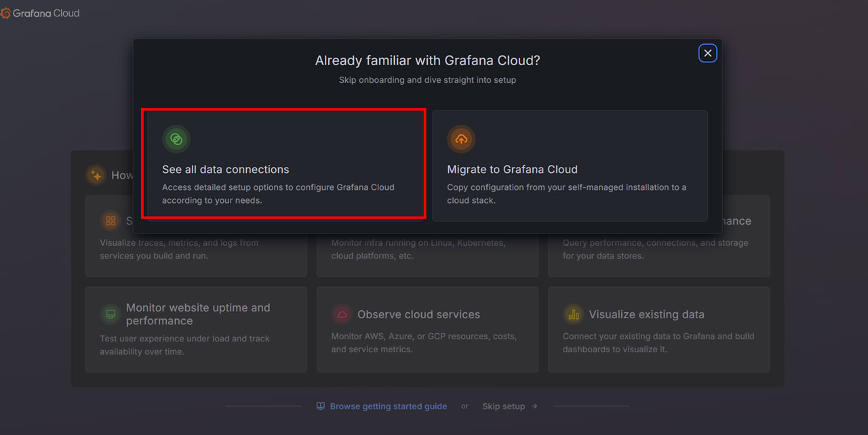The height and width of the screenshot is (435, 868).
Task: Select Monitor website uptime and performance card
Action: pyautogui.click(x=196, y=329)
